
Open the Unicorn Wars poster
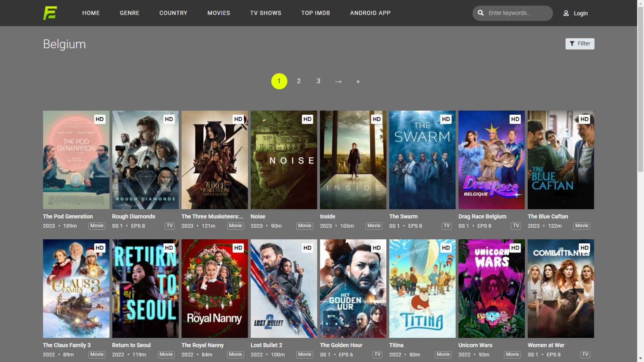491,288
